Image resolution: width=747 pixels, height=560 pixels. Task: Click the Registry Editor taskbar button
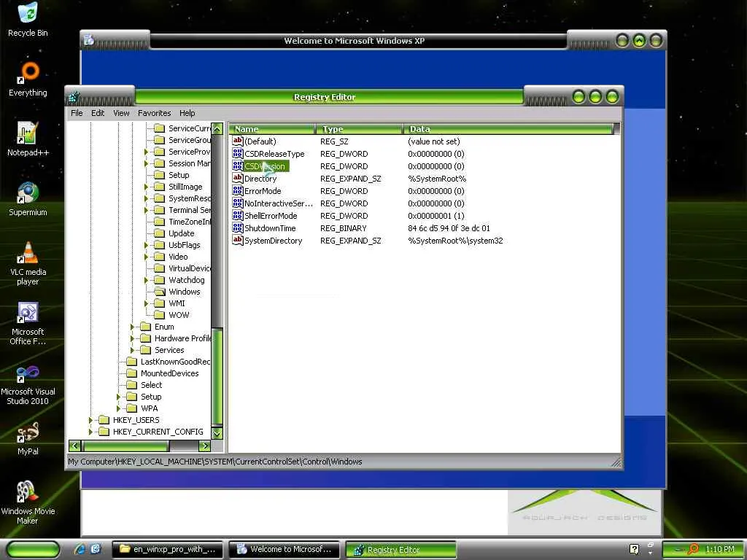tap(400, 550)
